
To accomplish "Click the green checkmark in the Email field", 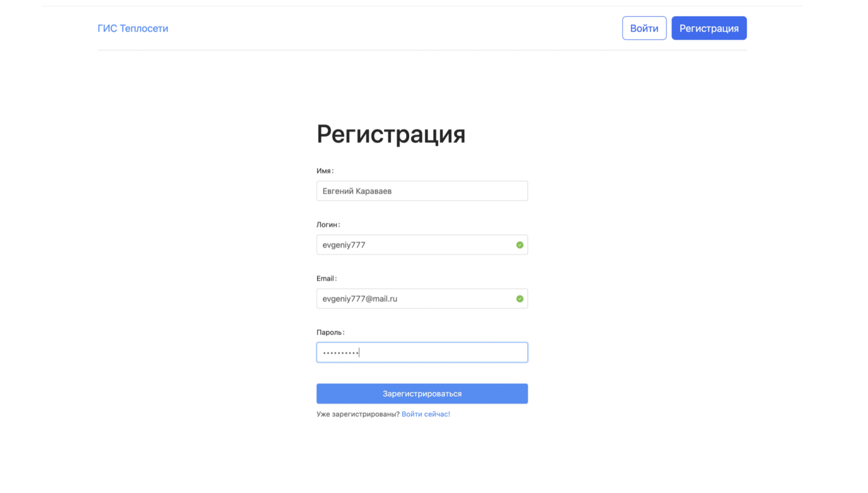I will (x=519, y=298).
